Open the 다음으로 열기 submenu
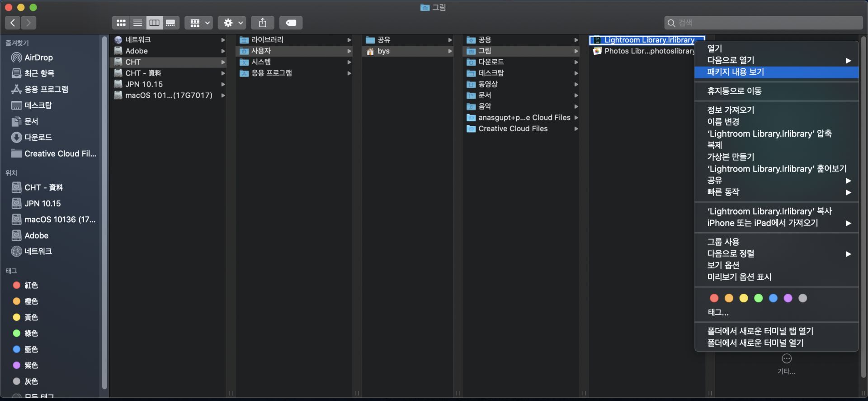 [x=776, y=60]
